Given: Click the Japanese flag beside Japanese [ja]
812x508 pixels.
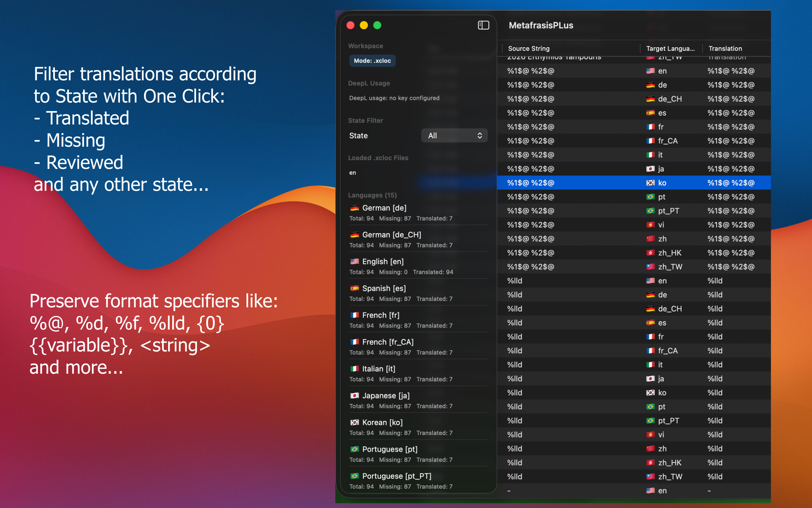Looking at the screenshot, I should (354, 396).
